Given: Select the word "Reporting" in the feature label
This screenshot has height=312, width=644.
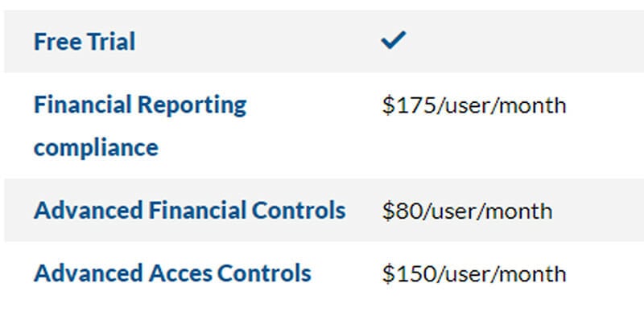Looking at the screenshot, I should (x=192, y=106).
